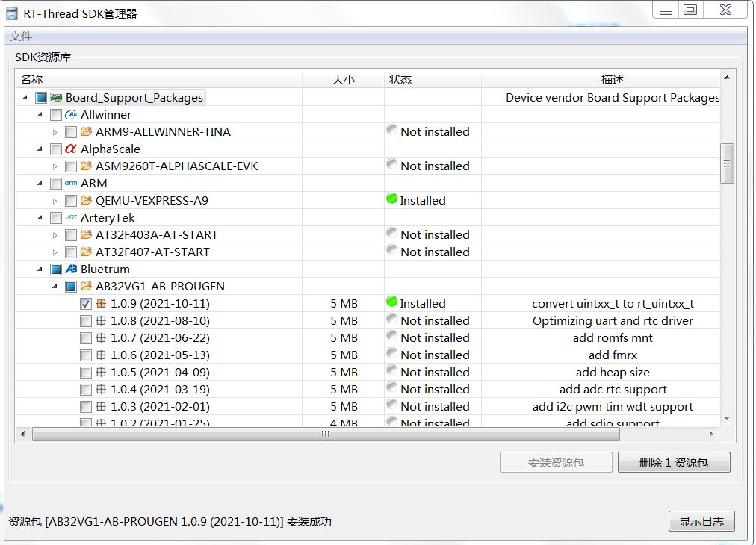Click the RT-Thread SDK manager title bar icon
Image resolution: width=756 pixels, height=545 pixels.
coord(11,13)
